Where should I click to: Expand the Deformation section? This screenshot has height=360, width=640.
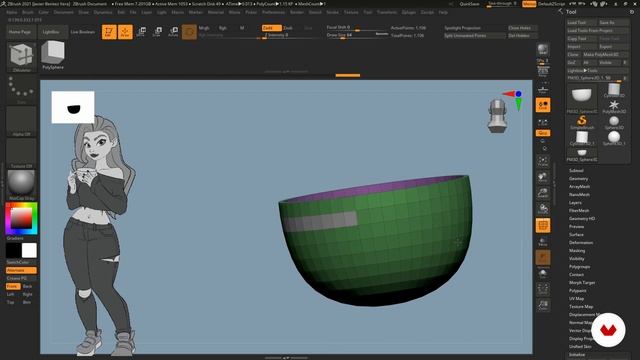point(581,242)
